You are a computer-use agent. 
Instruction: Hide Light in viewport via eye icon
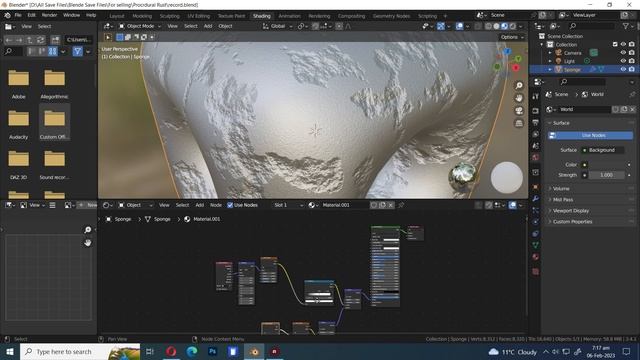[623, 61]
